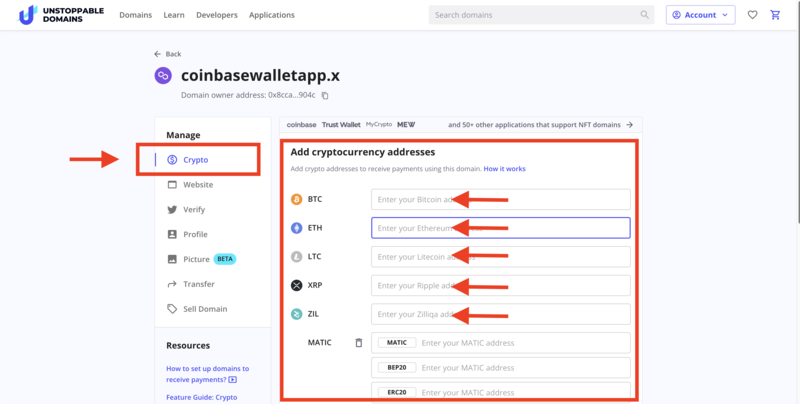Go to Sell Domain
Image resolution: width=800 pixels, height=404 pixels.
(204, 309)
